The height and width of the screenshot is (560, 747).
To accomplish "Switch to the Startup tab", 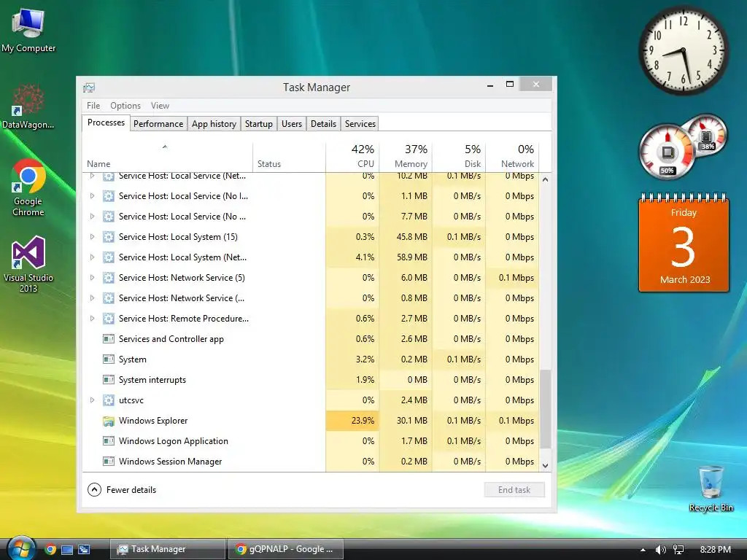I will (x=259, y=124).
